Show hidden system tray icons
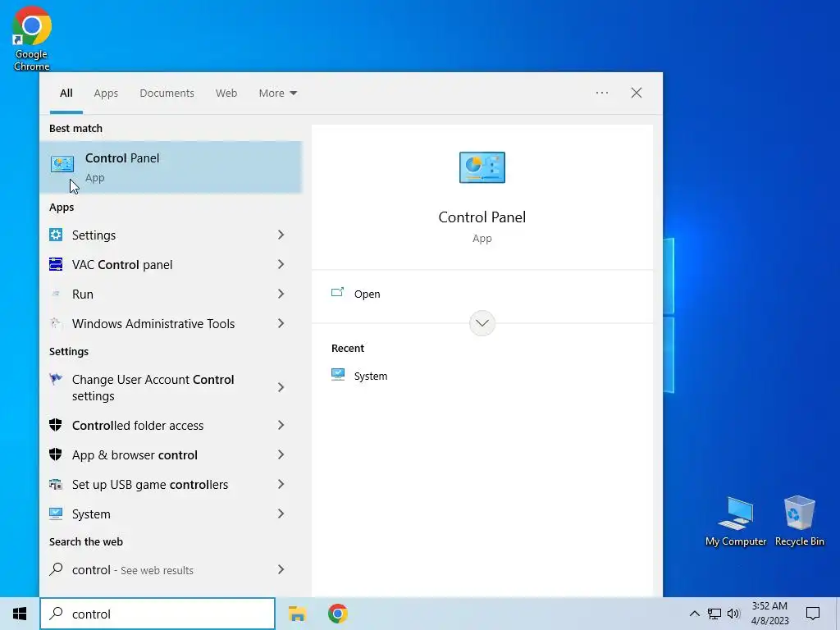This screenshot has height=630, width=840. [x=694, y=614]
